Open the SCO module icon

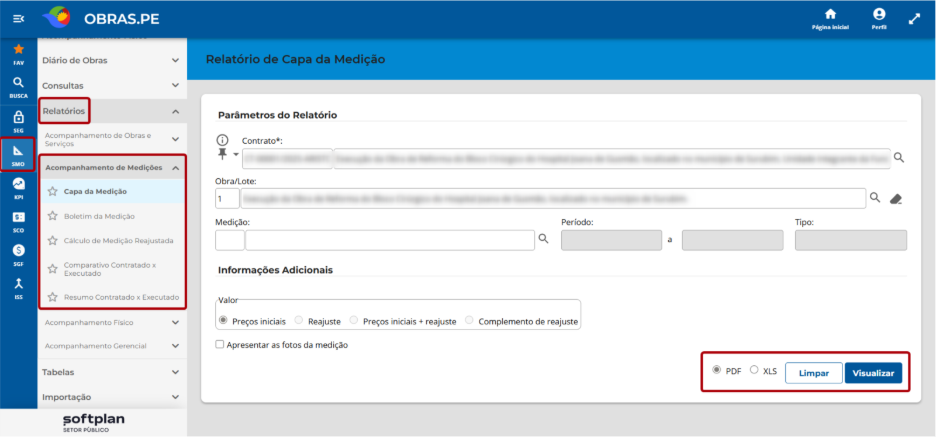[x=19, y=221]
